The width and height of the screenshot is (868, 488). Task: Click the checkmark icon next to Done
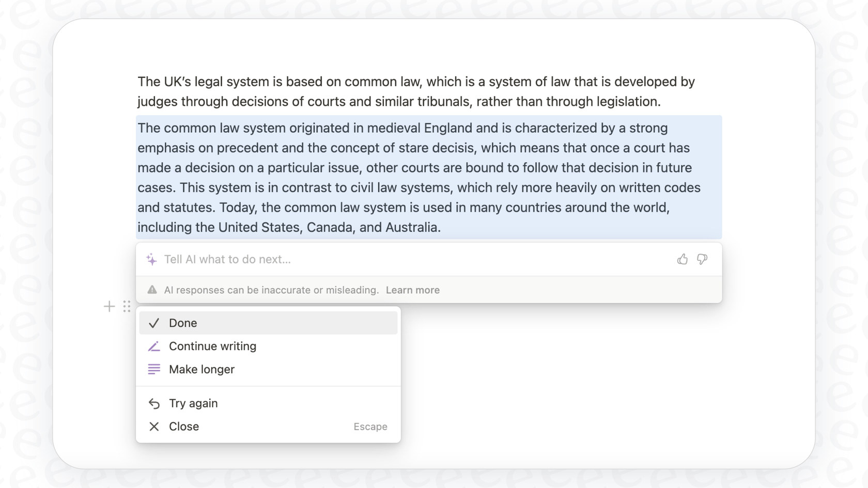[153, 323]
